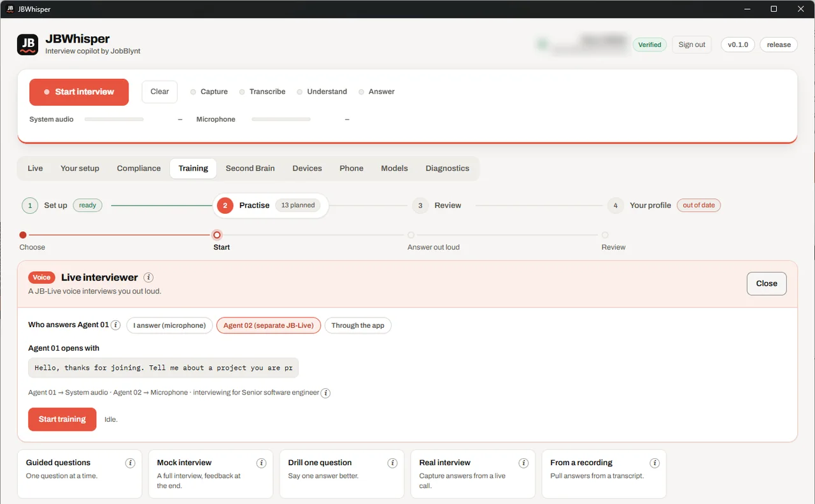Click the Answer out loud timeline marker

point(411,235)
